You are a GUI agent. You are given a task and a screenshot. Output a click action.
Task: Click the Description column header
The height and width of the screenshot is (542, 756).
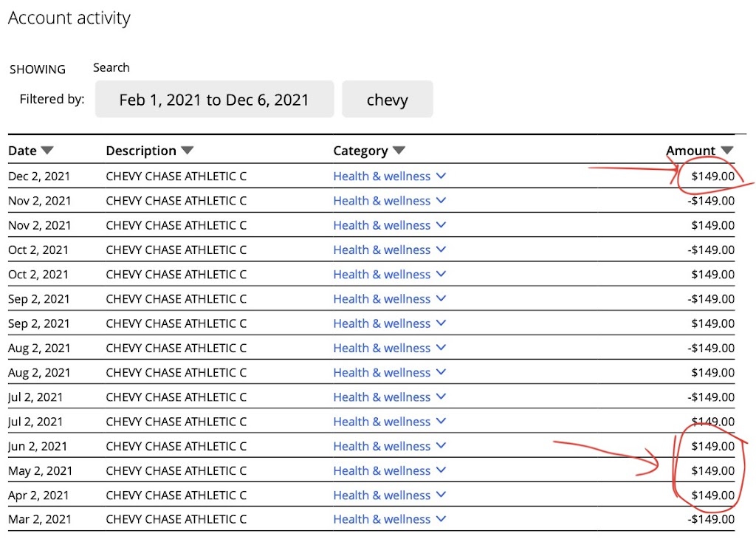(x=141, y=151)
